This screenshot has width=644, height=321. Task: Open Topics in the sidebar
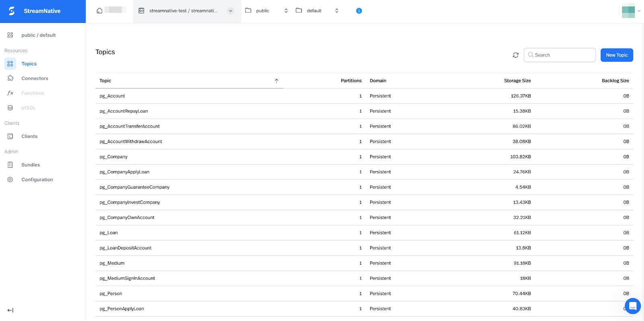point(29,64)
